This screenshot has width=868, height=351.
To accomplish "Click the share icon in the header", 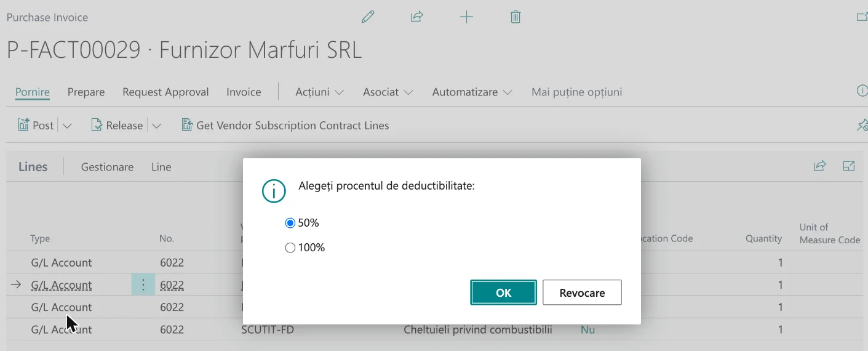I will tap(417, 17).
